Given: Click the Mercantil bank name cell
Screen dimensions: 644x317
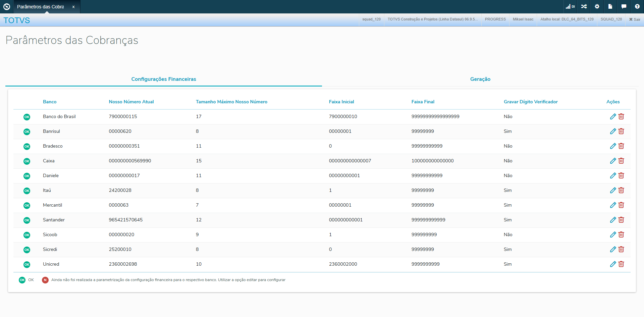Looking at the screenshot, I should [52, 205].
